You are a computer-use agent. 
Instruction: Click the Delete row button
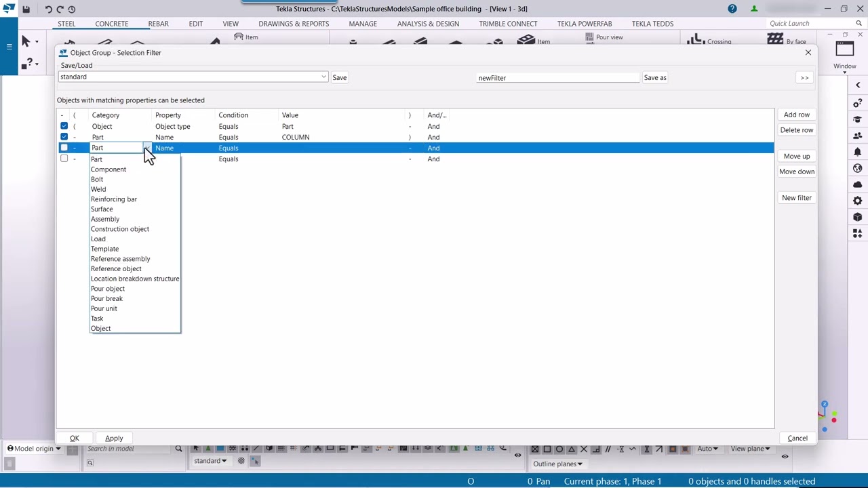tap(797, 130)
